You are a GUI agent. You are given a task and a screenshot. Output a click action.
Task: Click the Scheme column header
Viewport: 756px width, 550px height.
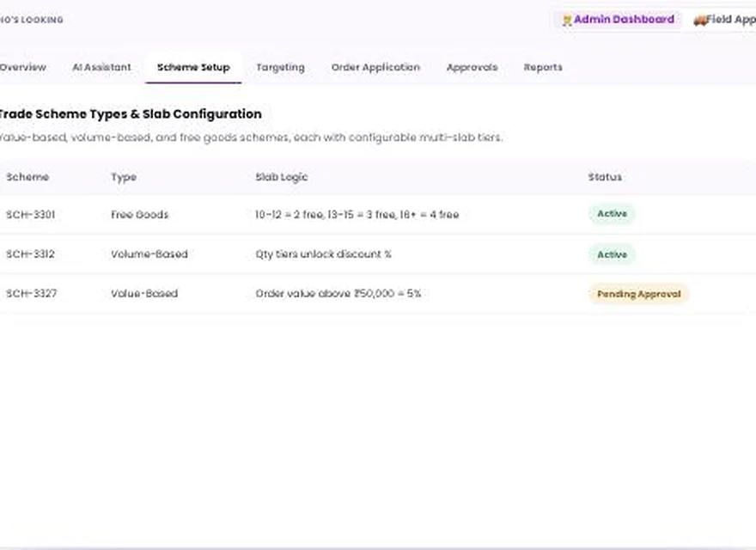point(27,176)
